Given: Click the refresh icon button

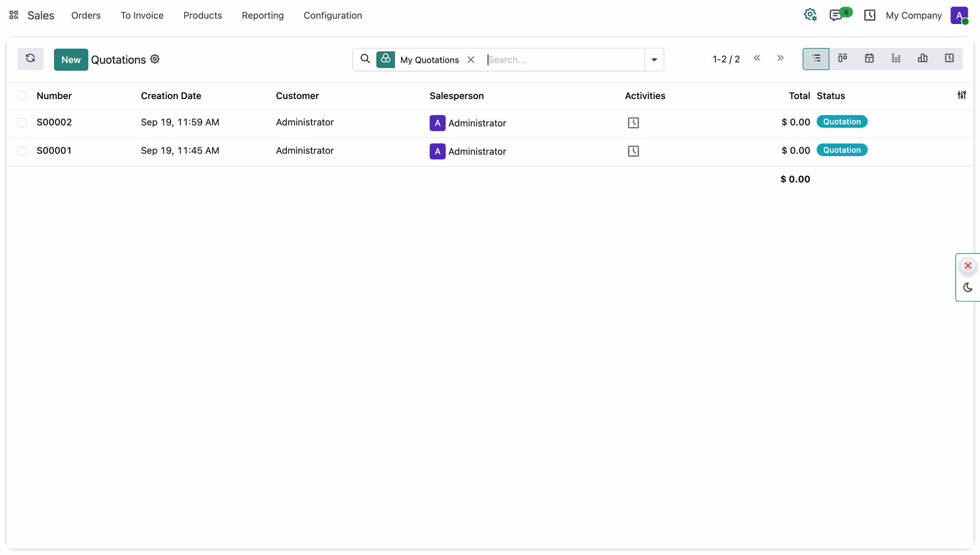Looking at the screenshot, I should 30,59.
